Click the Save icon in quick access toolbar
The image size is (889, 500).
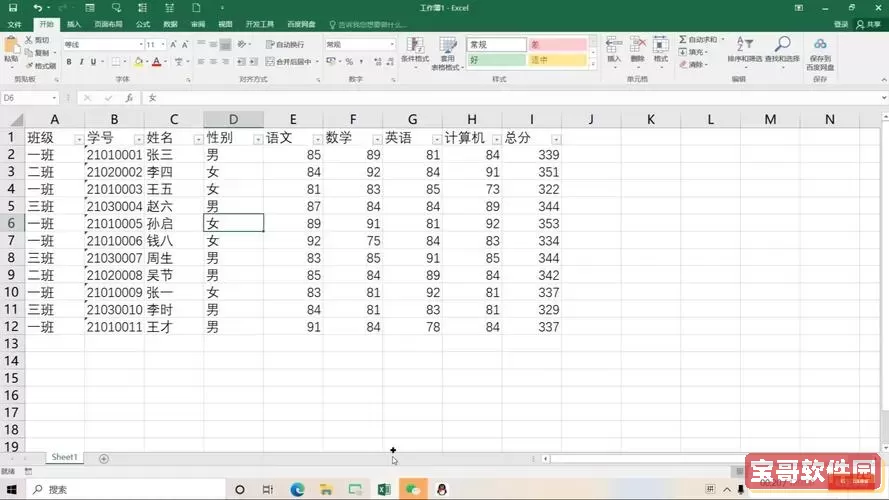click(x=11, y=7)
